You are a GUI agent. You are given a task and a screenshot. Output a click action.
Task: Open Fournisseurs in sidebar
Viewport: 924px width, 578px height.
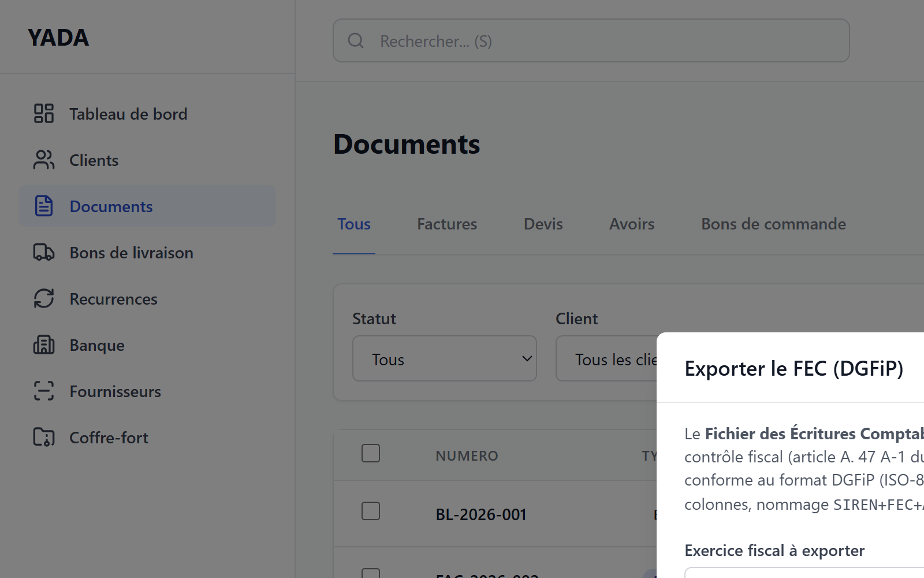click(x=147, y=391)
